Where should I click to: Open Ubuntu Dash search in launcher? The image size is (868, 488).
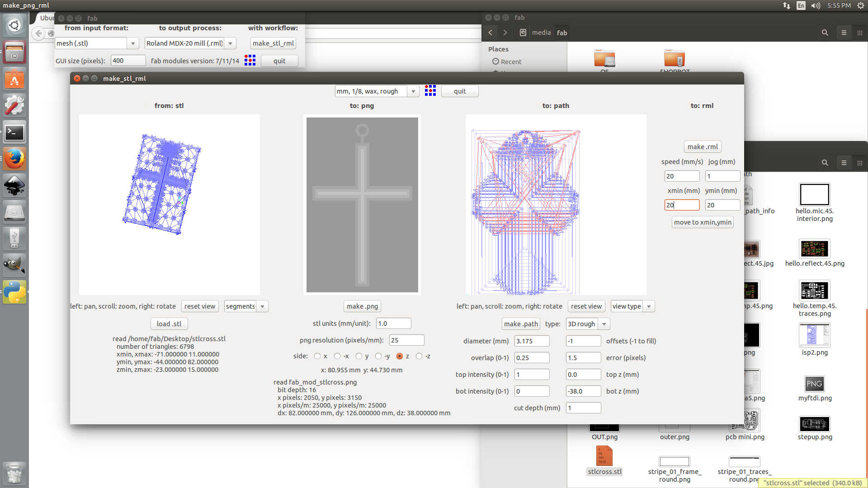pyautogui.click(x=14, y=25)
